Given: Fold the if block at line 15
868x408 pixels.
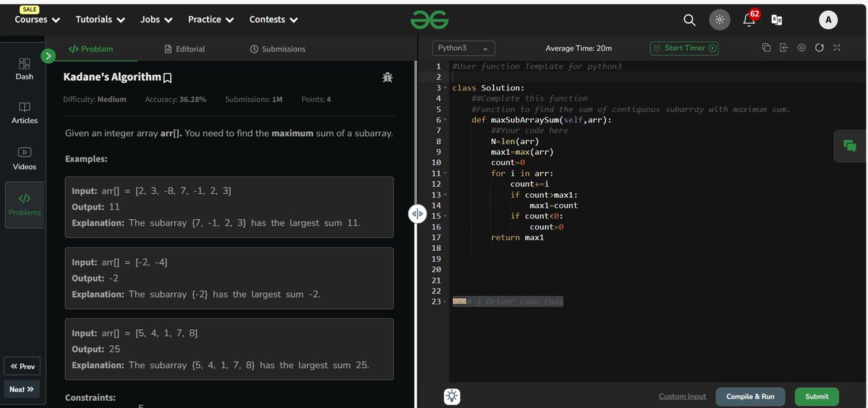Looking at the screenshot, I should (446, 216).
